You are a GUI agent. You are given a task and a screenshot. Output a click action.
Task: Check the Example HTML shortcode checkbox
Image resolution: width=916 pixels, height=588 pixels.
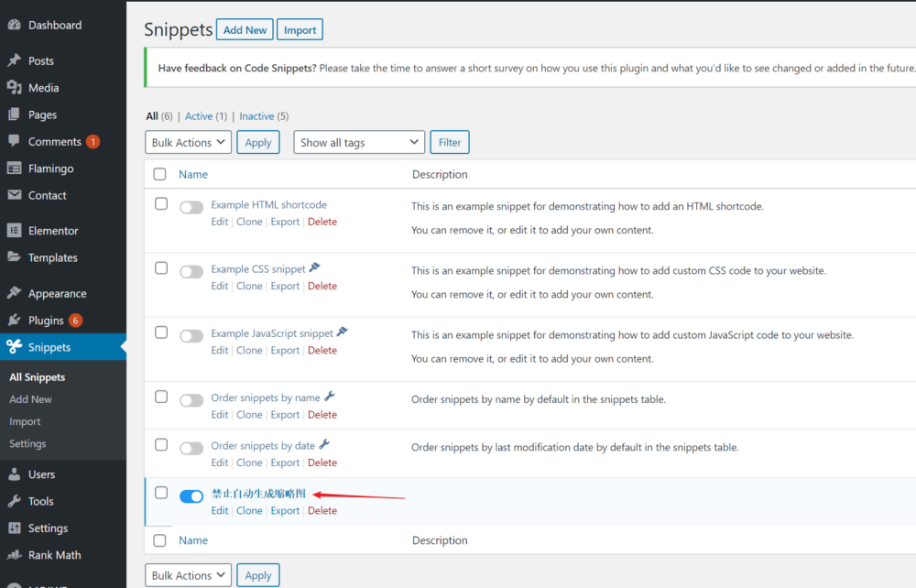tap(161, 204)
